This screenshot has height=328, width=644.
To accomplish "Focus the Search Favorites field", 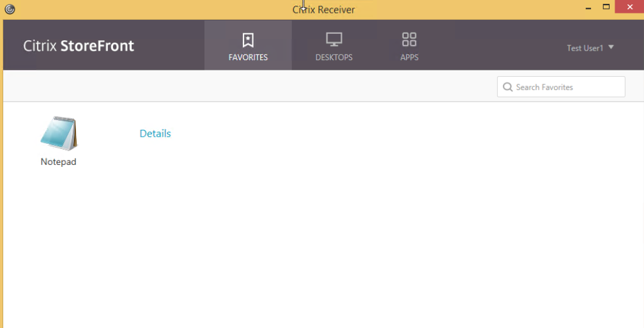I will click(561, 87).
